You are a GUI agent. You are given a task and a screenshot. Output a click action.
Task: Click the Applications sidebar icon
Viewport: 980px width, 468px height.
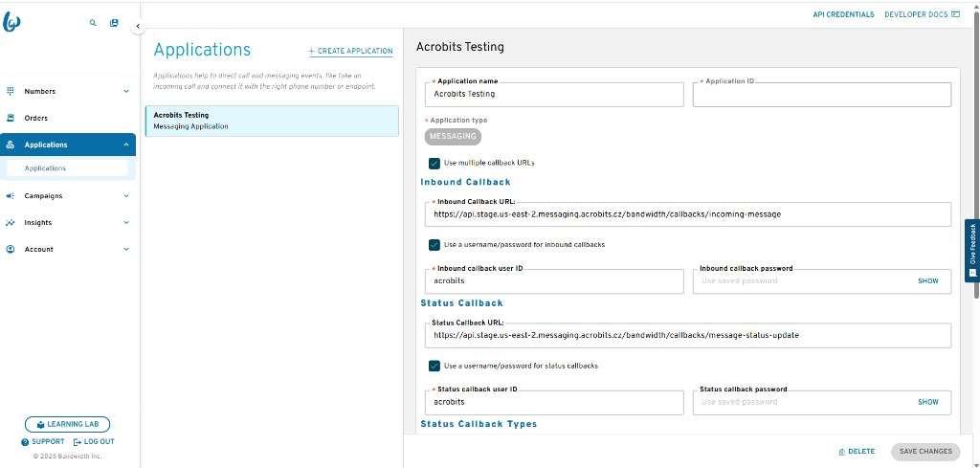pos(10,145)
